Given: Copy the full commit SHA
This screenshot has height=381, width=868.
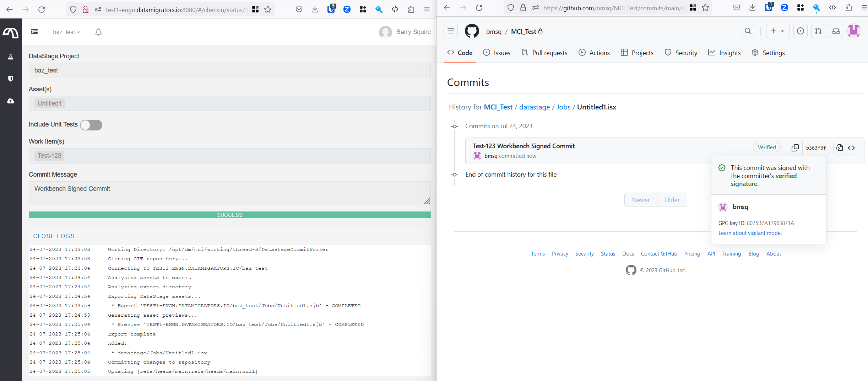Looking at the screenshot, I should point(795,148).
